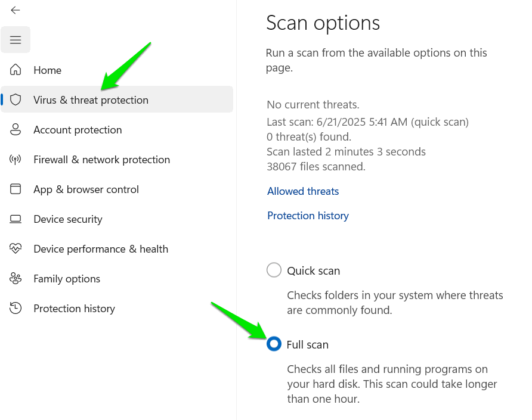Click the Home house icon
Viewport: 532px width, 420px height.
coord(16,70)
